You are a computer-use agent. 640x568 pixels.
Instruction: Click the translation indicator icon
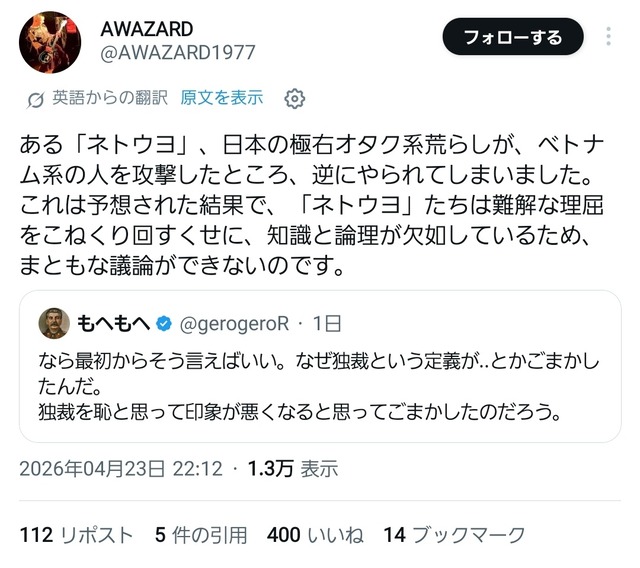[36, 100]
